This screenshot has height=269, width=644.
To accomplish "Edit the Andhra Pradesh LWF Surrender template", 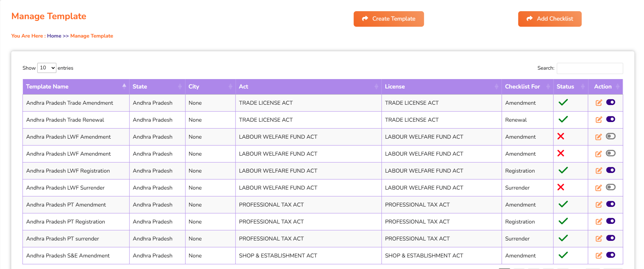I will (599, 188).
